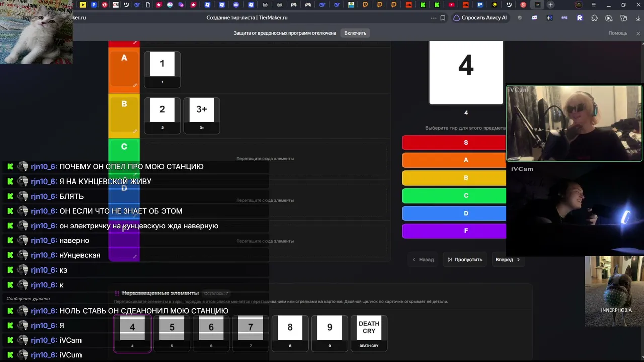Open the browser downloads icon
Viewport: 644px width, 362px height.
(638, 18)
